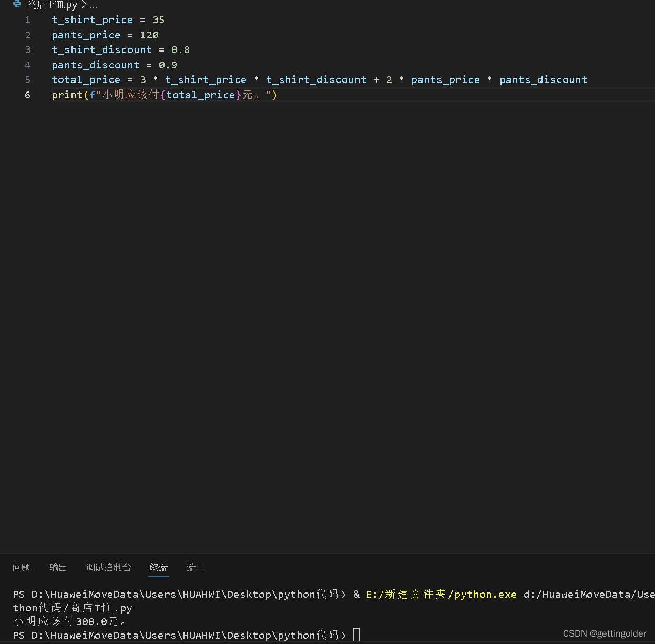Switch to the 输出 panel tab
Viewport: 655px width, 644px height.
coord(58,567)
